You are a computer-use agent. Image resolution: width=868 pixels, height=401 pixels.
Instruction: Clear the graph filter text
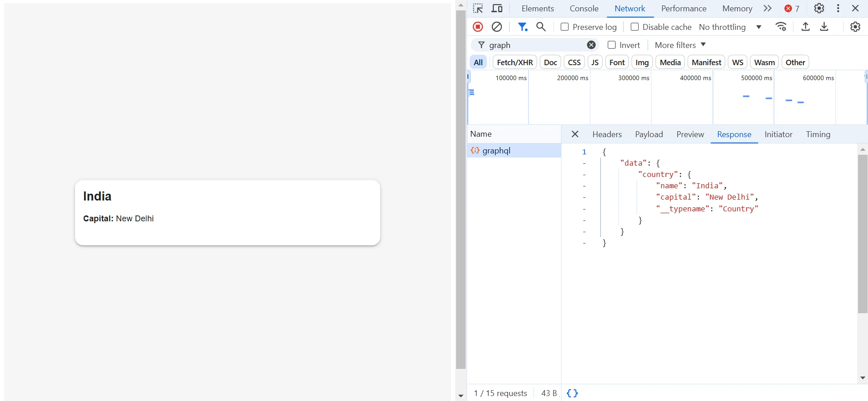click(591, 45)
